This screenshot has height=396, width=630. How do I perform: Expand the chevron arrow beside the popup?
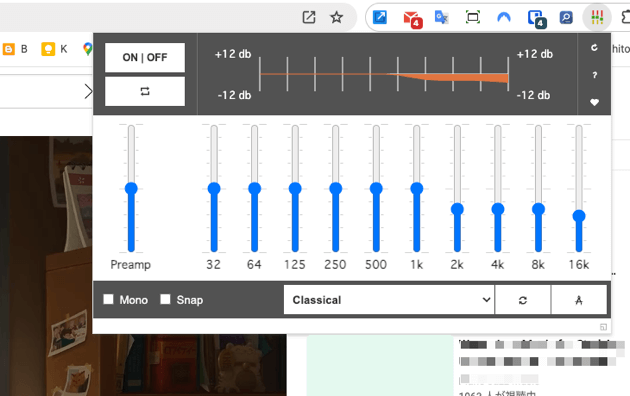88,92
